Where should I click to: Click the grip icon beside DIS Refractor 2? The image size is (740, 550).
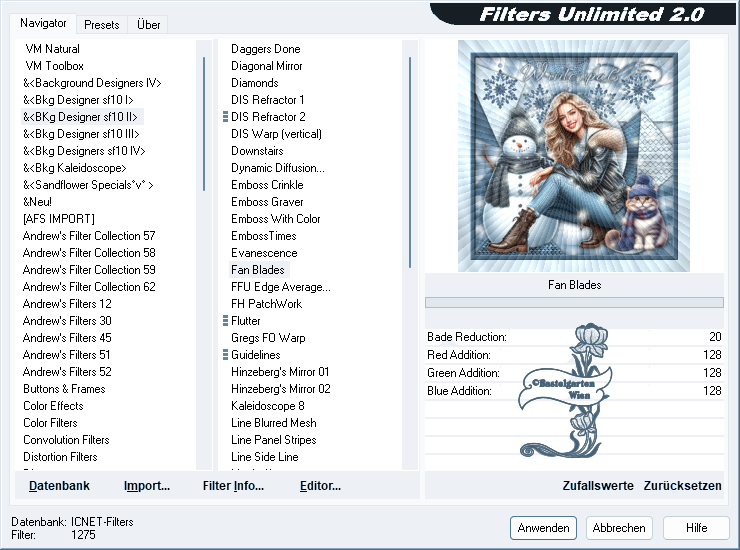click(x=225, y=117)
